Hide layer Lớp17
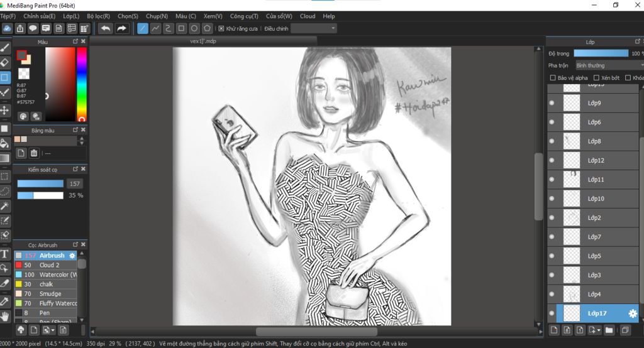This screenshot has height=348, width=644. 552,313
